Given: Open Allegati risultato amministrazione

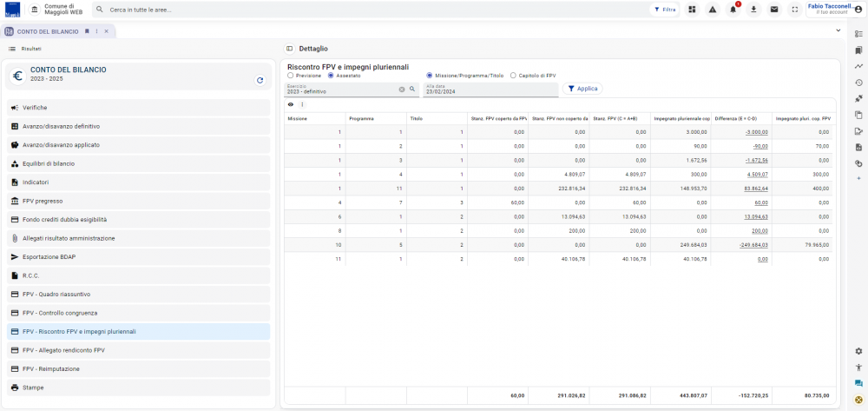Looking at the screenshot, I should pos(138,238).
